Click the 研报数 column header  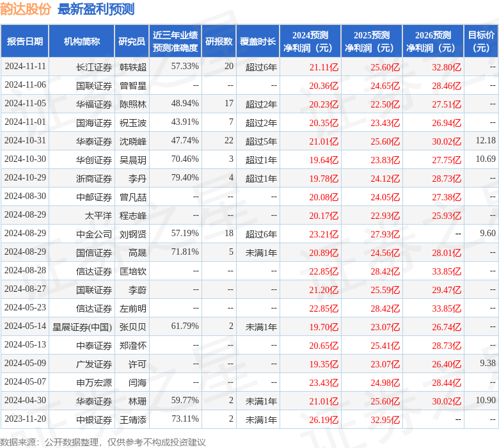(x=219, y=42)
